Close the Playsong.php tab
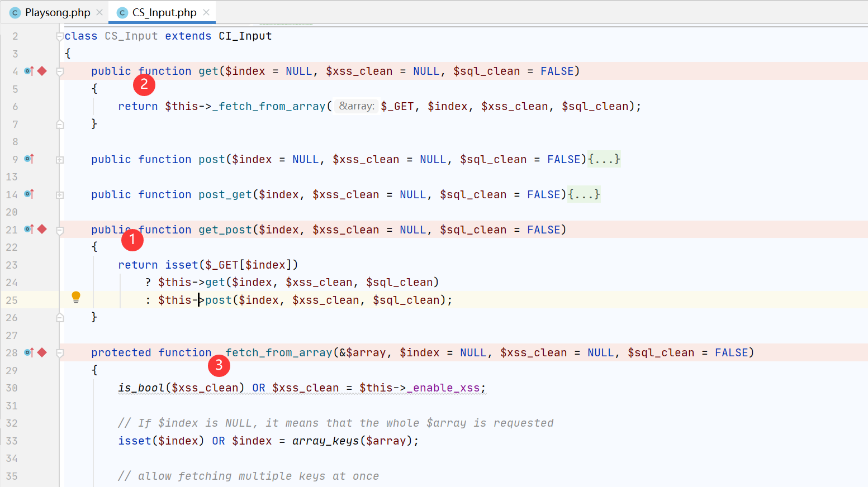 (x=99, y=12)
